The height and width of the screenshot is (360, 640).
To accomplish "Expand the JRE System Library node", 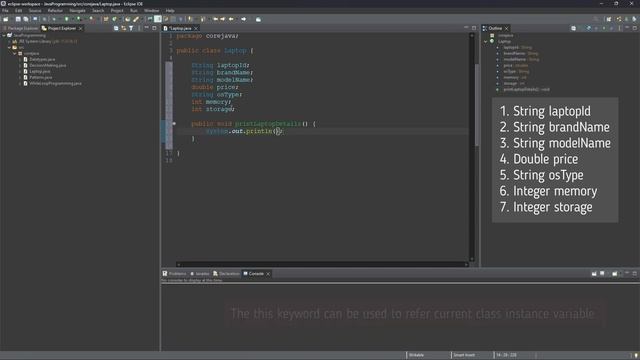I will coord(10,41).
